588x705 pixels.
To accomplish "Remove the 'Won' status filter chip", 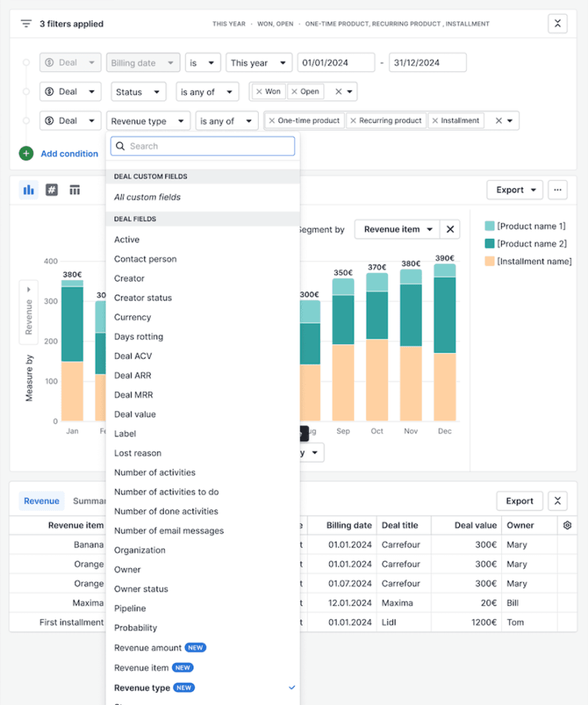I will click(258, 91).
